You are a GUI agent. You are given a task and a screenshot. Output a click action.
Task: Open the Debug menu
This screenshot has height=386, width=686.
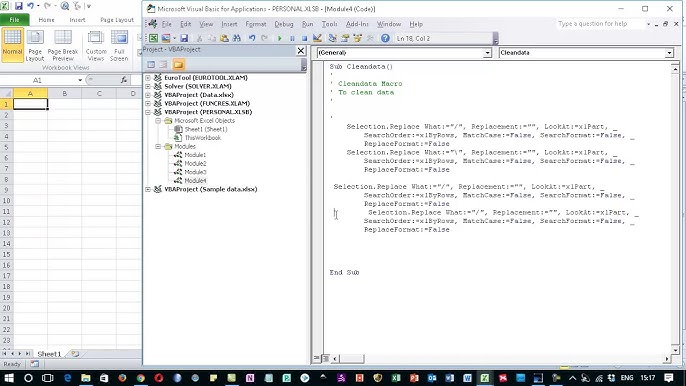[x=284, y=24]
